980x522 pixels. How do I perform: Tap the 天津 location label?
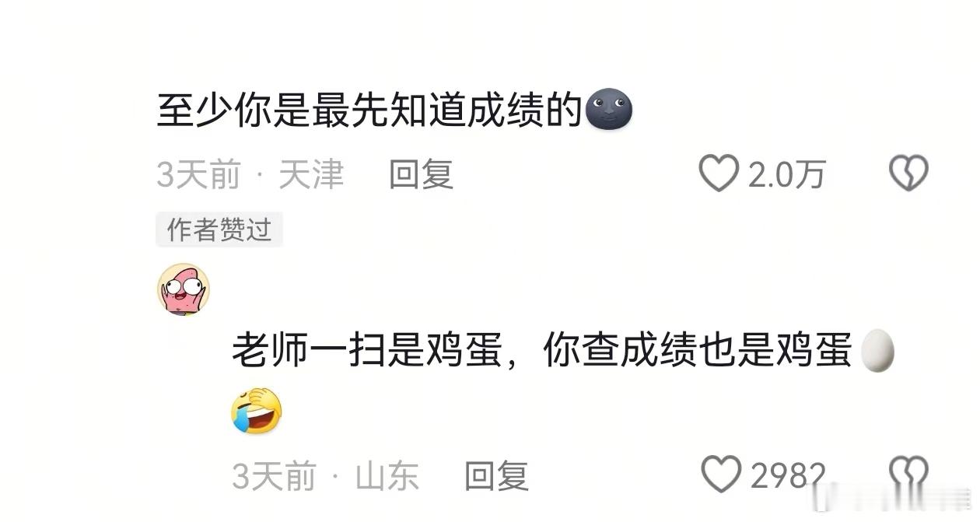pos(311,175)
